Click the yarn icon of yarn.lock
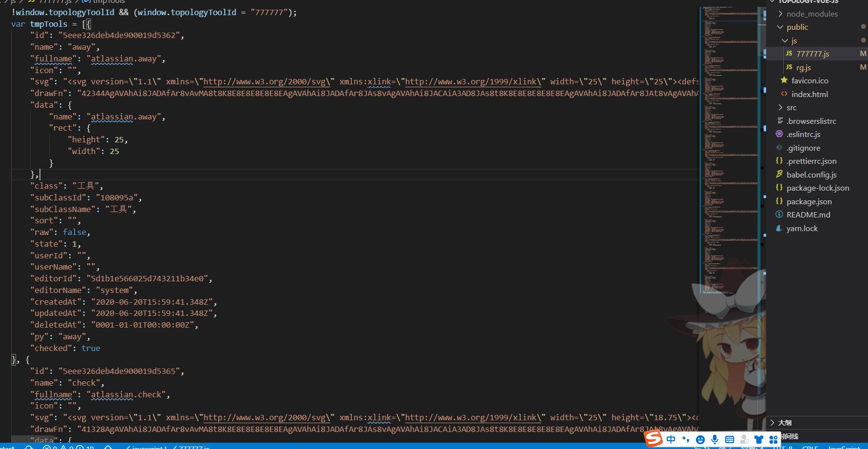The height and width of the screenshot is (449, 868). click(779, 228)
